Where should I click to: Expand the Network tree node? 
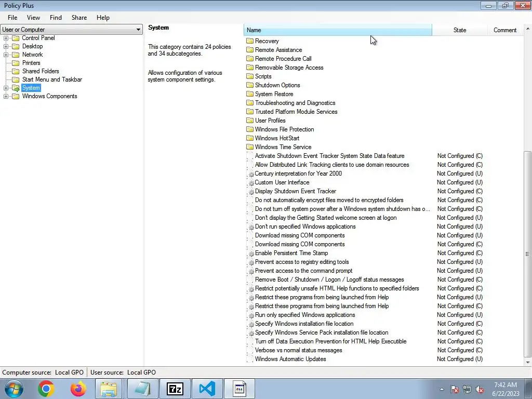coord(6,55)
